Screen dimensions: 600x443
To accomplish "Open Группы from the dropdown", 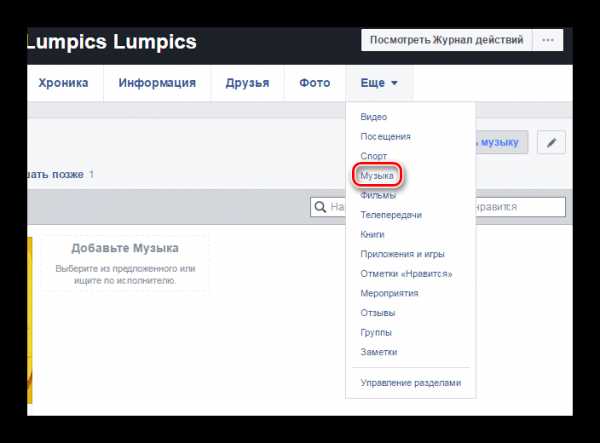I will tap(376, 332).
